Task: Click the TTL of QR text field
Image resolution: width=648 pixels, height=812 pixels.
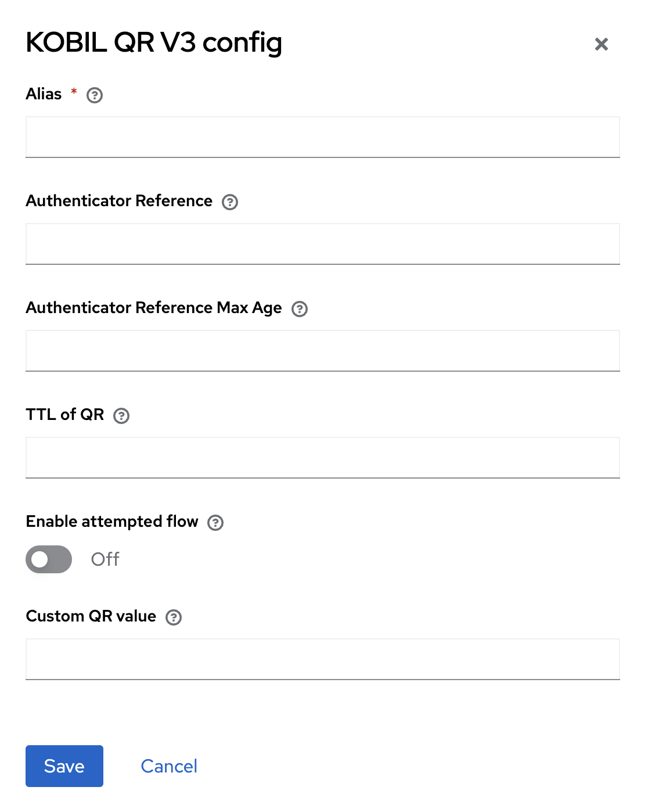Action: point(323,458)
